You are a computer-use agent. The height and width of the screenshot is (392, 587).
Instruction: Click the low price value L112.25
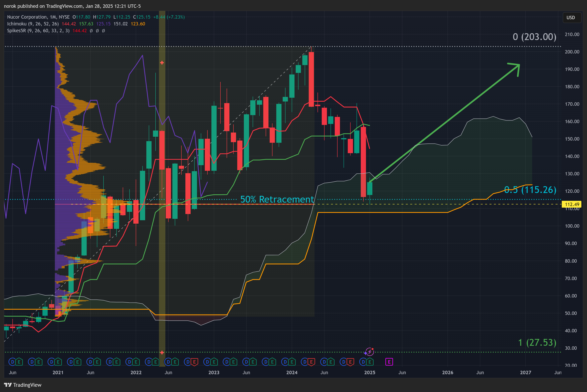(122, 17)
